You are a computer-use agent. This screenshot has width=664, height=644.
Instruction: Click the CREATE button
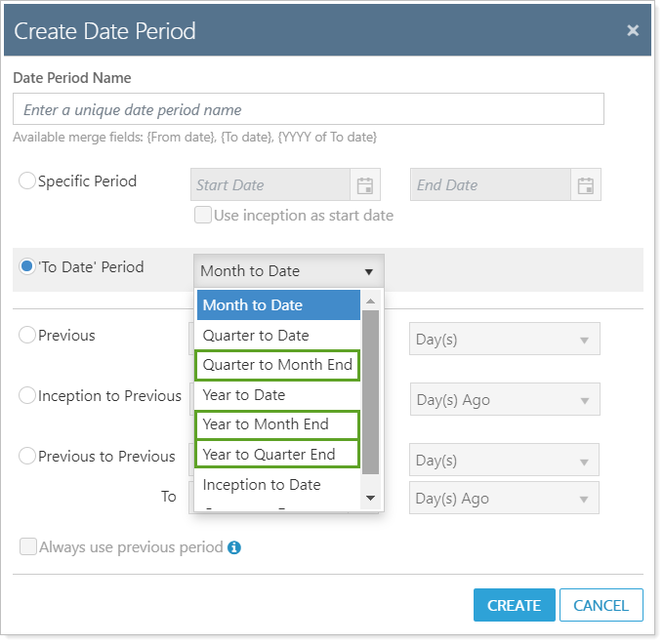[514, 605]
